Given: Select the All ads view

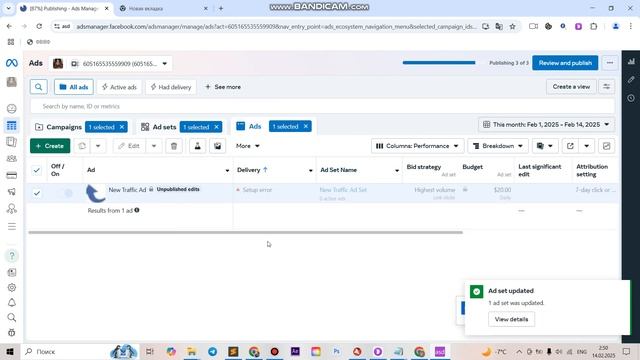Looking at the screenshot, I should [74, 87].
